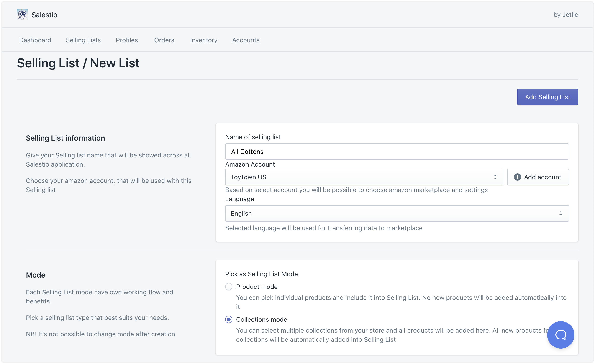Click the Salestio robot logo icon
The width and height of the screenshot is (595, 364).
tap(22, 15)
